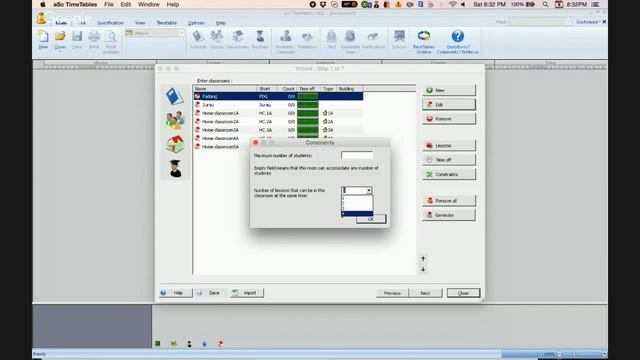Click the Previous button in wizard
Image resolution: width=640 pixels, height=360 pixels.
pos(392,293)
